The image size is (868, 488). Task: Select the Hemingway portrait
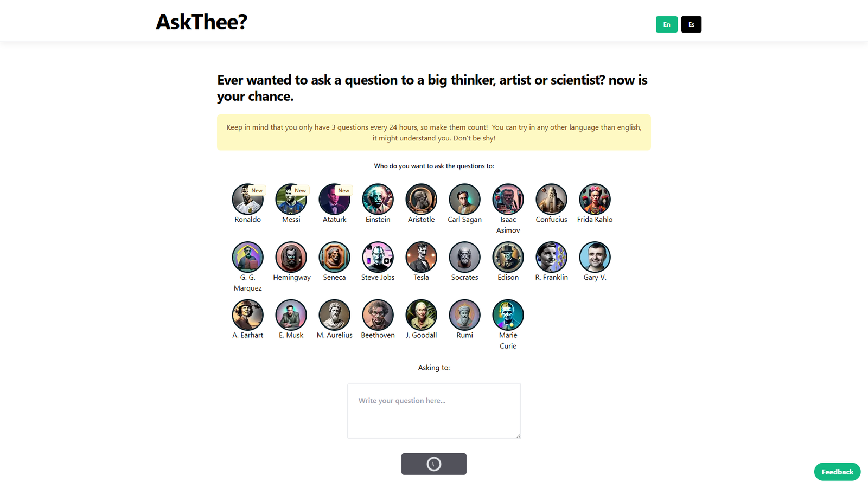point(291,257)
